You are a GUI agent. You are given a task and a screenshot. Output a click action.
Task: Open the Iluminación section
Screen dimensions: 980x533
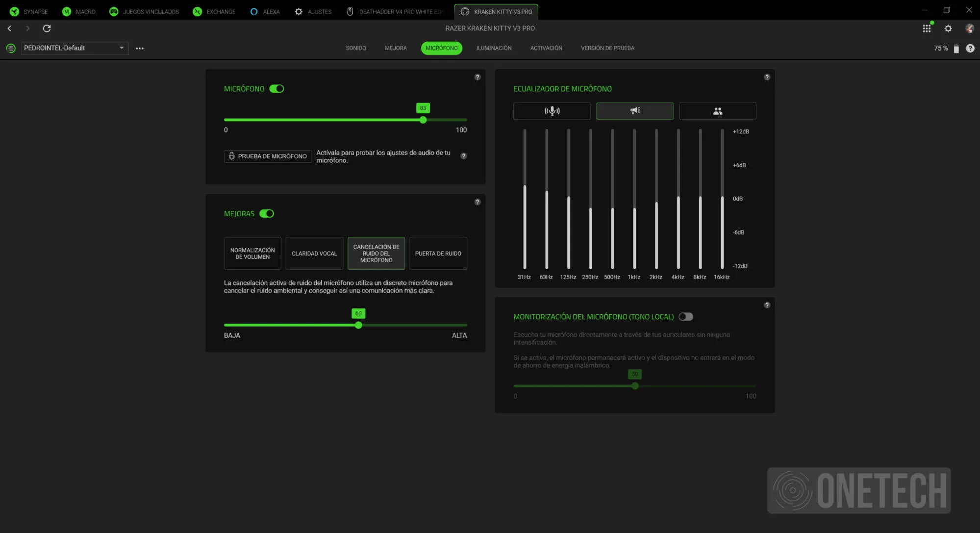tap(494, 48)
